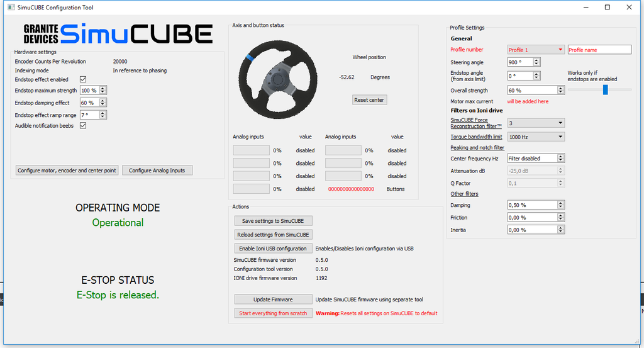Decrease Inertia value with down arrow
644x348 pixels.
tap(560, 232)
